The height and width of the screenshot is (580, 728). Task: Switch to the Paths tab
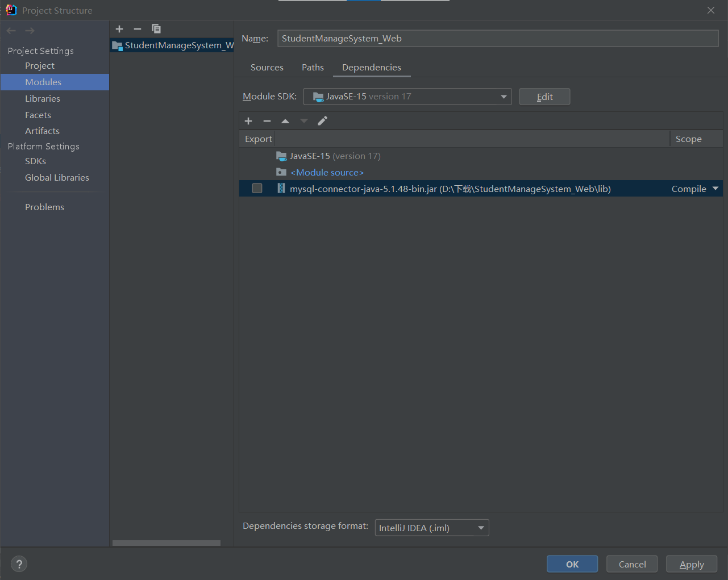313,68
